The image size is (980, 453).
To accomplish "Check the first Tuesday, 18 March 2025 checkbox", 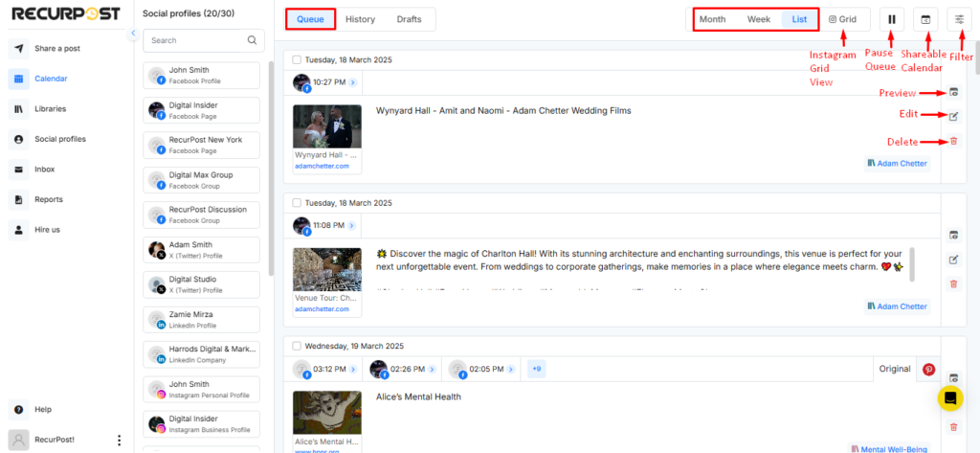I will pos(297,60).
